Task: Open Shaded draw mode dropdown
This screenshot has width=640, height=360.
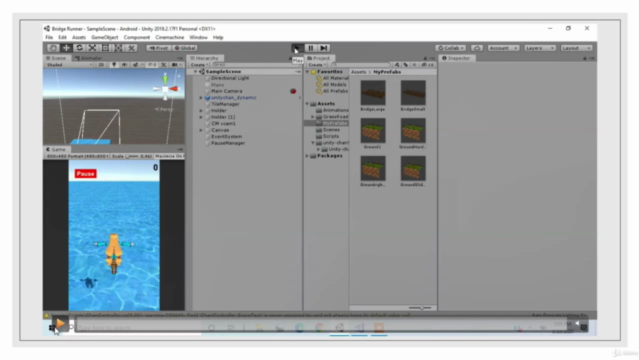Action: pyautogui.click(x=69, y=65)
